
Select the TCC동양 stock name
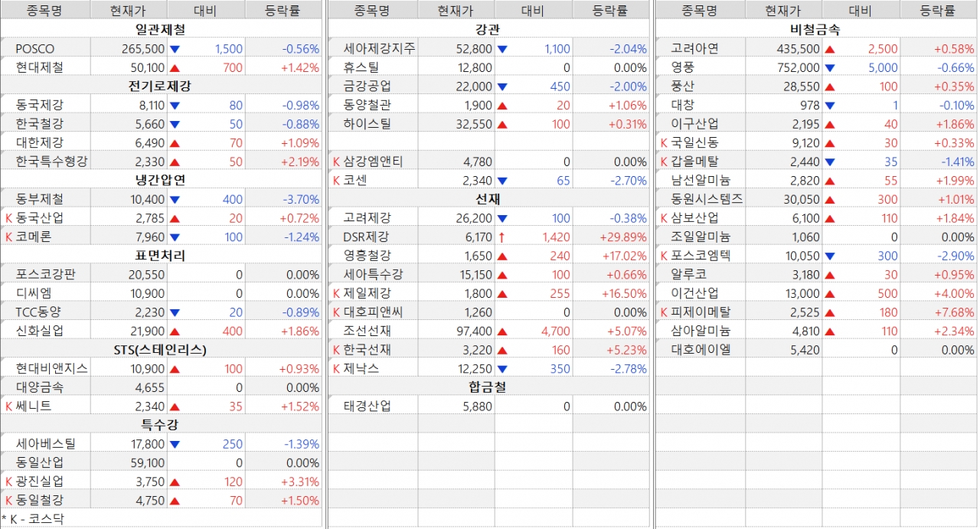pyautogui.click(x=38, y=312)
